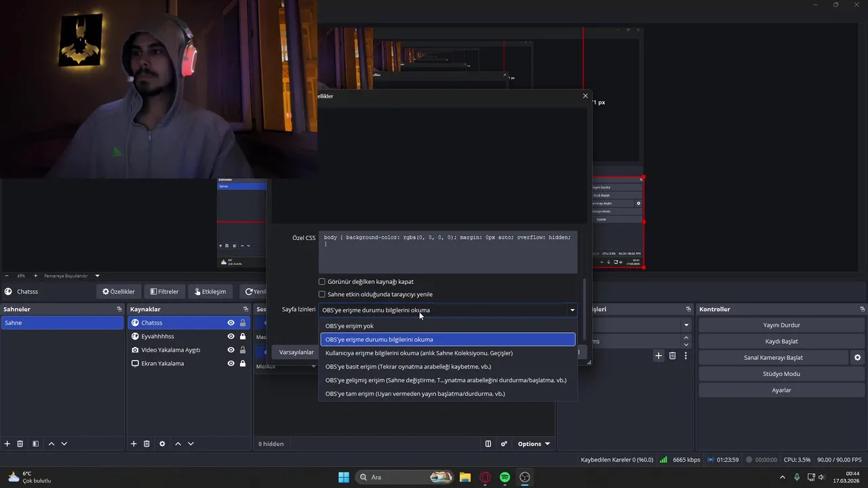Add a transition with the plus icon
This screenshot has width=868, height=488.
click(658, 355)
